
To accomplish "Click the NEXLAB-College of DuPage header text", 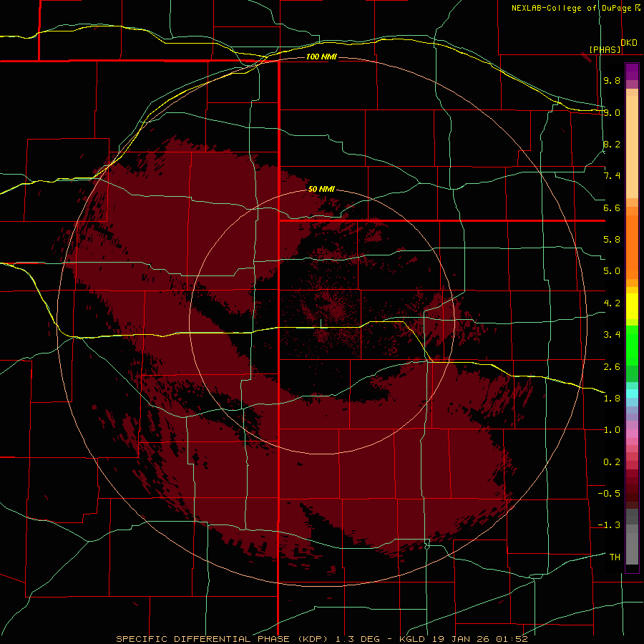I will tap(571, 8).
